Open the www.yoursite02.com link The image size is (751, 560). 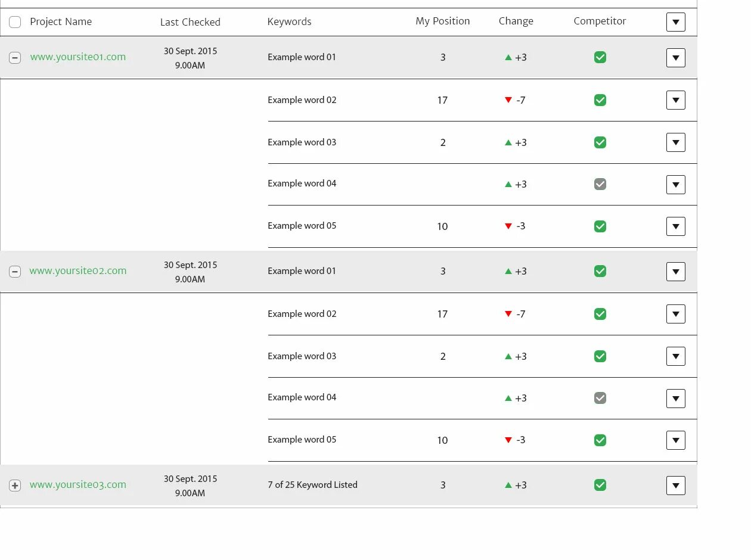[78, 271]
